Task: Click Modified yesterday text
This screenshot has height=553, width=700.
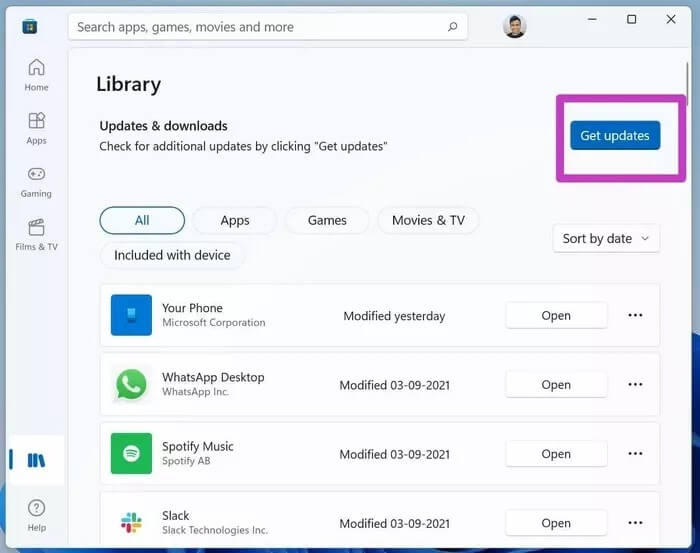Action: (x=394, y=316)
